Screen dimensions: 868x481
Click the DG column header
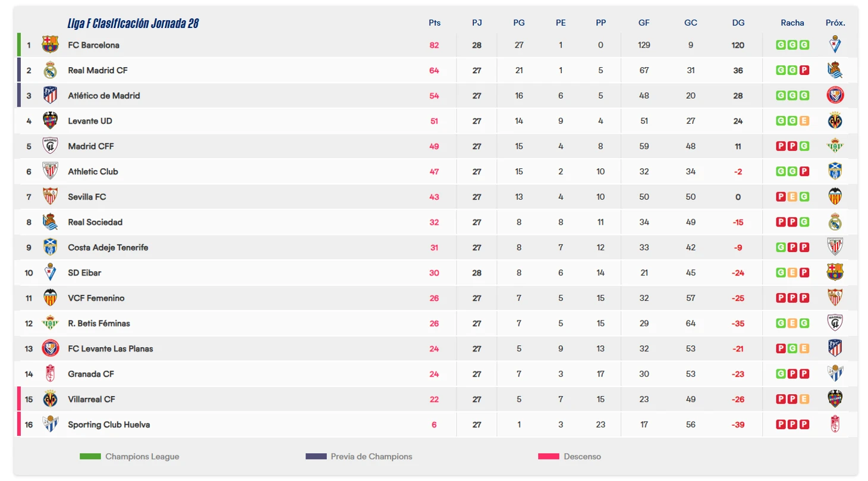click(x=738, y=23)
